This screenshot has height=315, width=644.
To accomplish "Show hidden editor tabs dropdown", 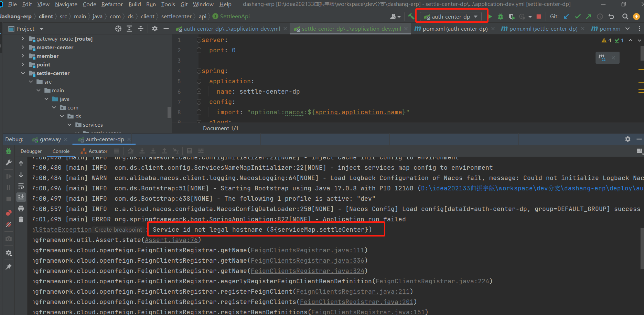I will pyautogui.click(x=627, y=29).
